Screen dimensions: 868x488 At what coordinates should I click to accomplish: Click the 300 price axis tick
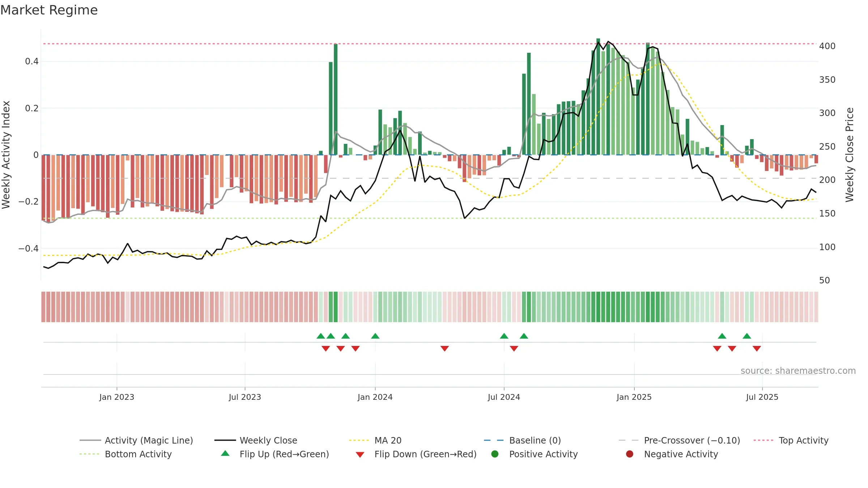(827, 113)
